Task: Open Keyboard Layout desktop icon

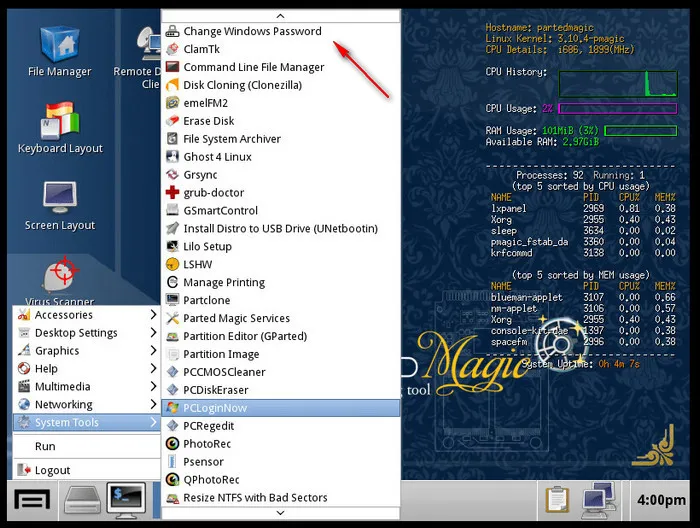Action: [60, 129]
